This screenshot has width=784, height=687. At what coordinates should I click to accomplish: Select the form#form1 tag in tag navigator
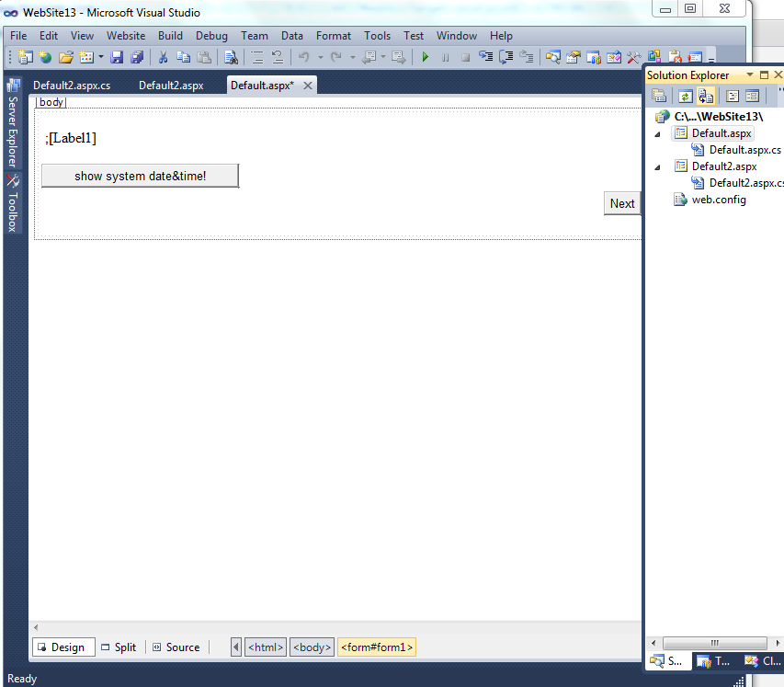377,647
